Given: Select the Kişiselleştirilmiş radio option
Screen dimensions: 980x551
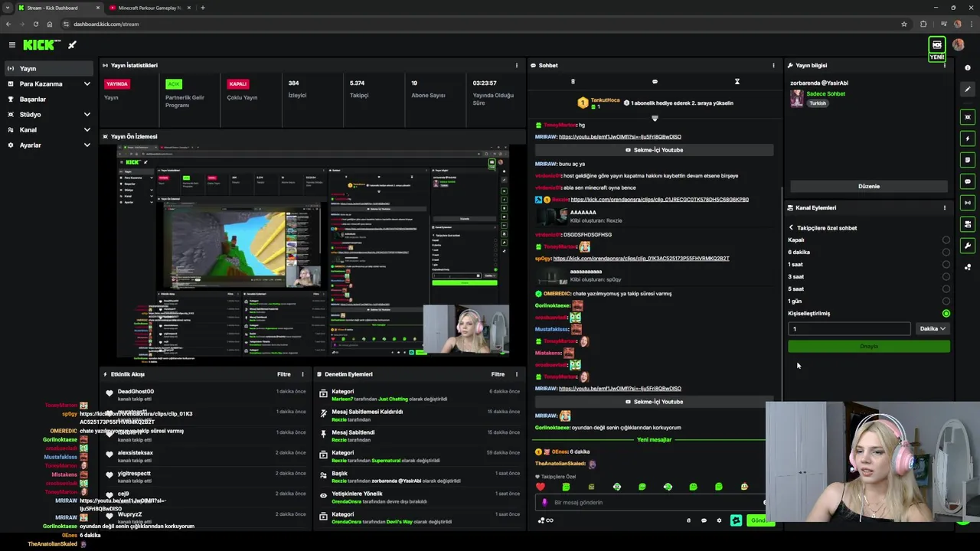Looking at the screenshot, I should tap(946, 313).
